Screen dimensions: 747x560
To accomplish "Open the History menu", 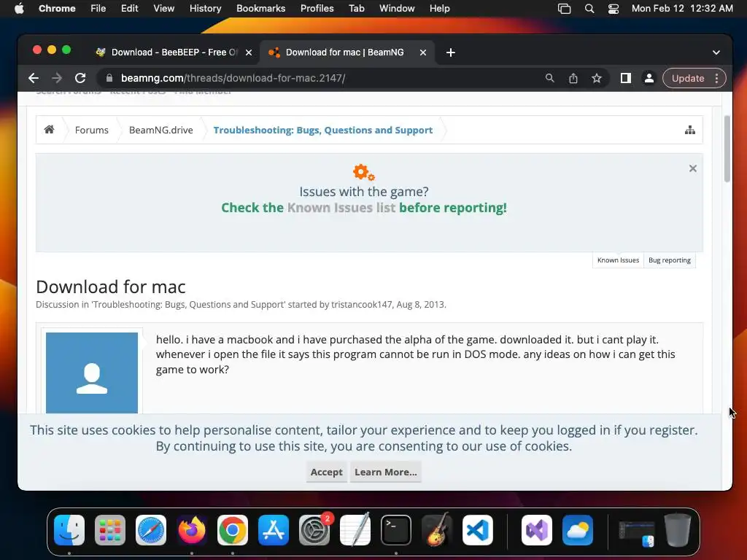I will [205, 9].
